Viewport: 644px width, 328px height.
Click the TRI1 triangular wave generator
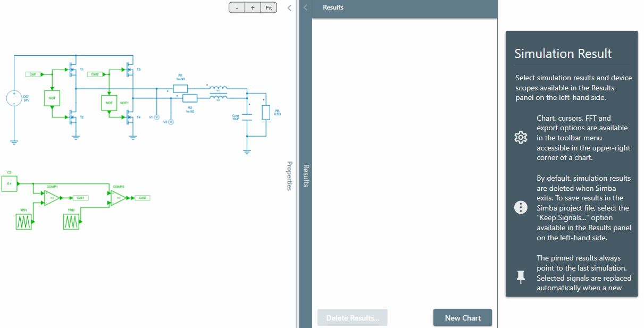pyautogui.click(x=23, y=222)
